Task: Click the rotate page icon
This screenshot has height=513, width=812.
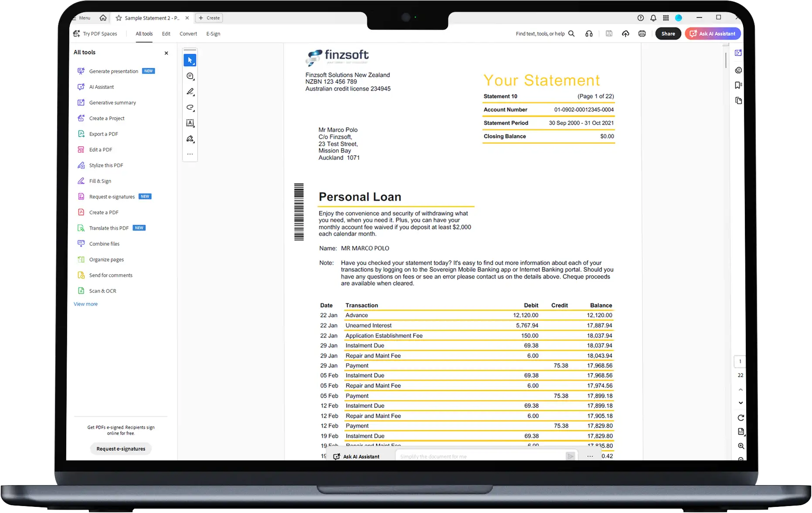Action: [741, 418]
